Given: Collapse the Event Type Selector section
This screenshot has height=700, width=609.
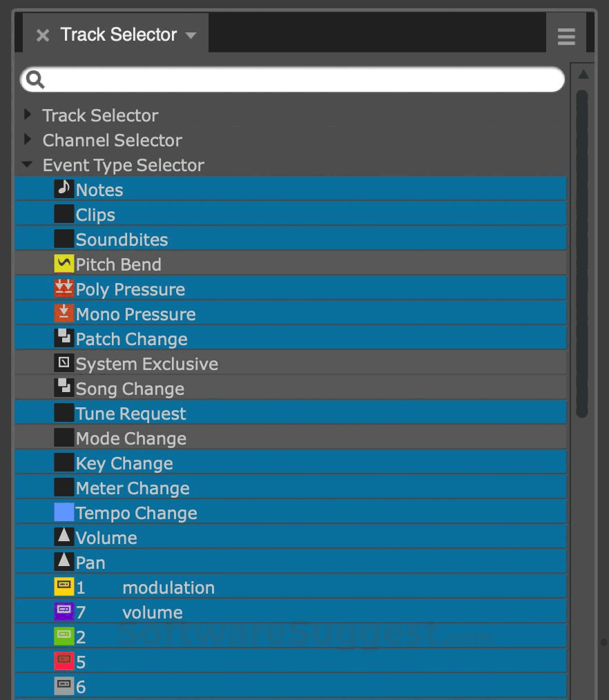Looking at the screenshot, I should point(26,164).
